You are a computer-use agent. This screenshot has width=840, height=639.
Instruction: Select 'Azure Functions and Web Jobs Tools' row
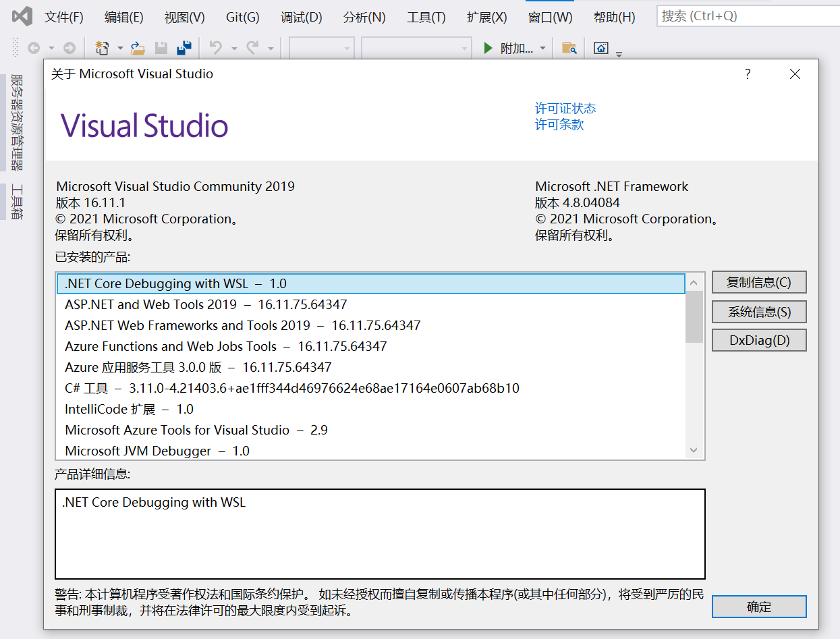point(370,346)
